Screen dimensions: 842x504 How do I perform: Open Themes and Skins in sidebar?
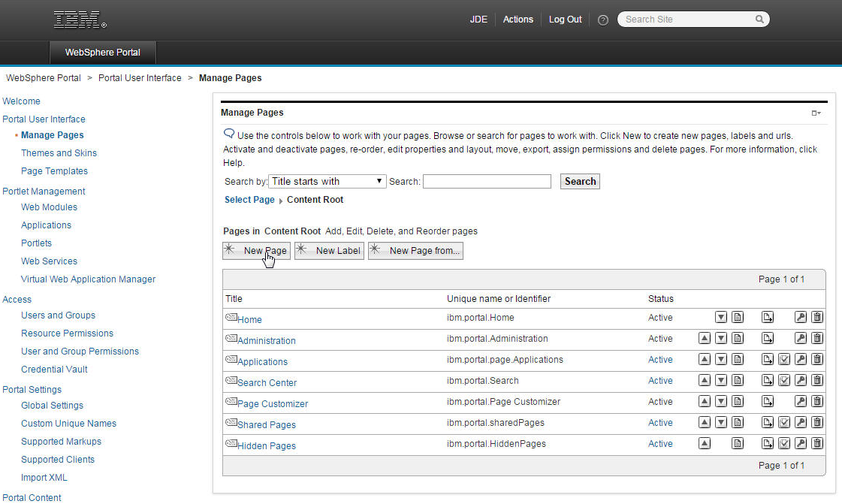tap(59, 153)
